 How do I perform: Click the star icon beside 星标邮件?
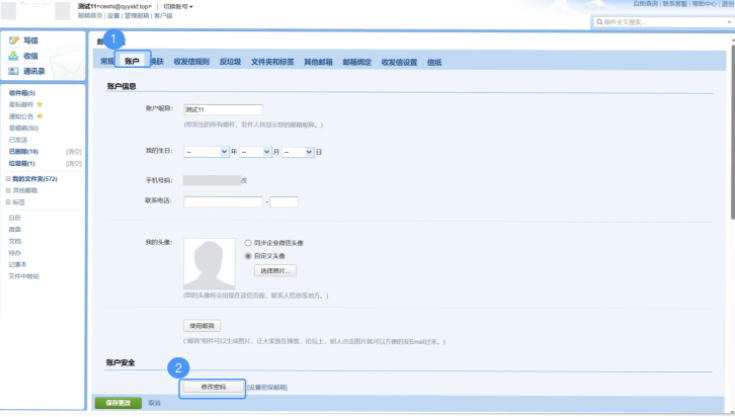(x=39, y=103)
